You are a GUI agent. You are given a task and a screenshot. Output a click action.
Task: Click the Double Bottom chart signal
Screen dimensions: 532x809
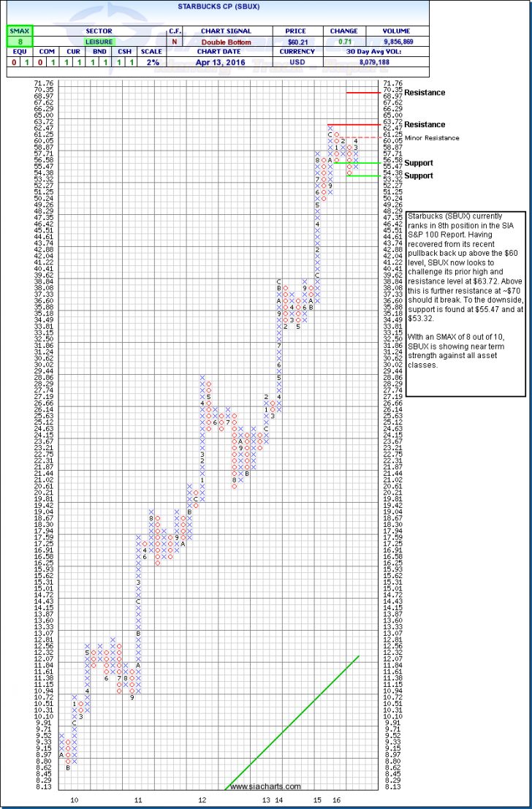226,42
